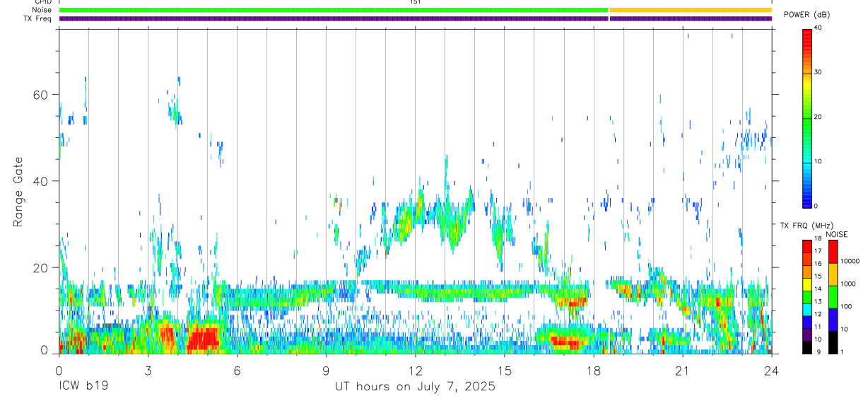Click the POWER (dB) rainbow color bar
Viewport: 868px width, 401px height.
pos(807,117)
